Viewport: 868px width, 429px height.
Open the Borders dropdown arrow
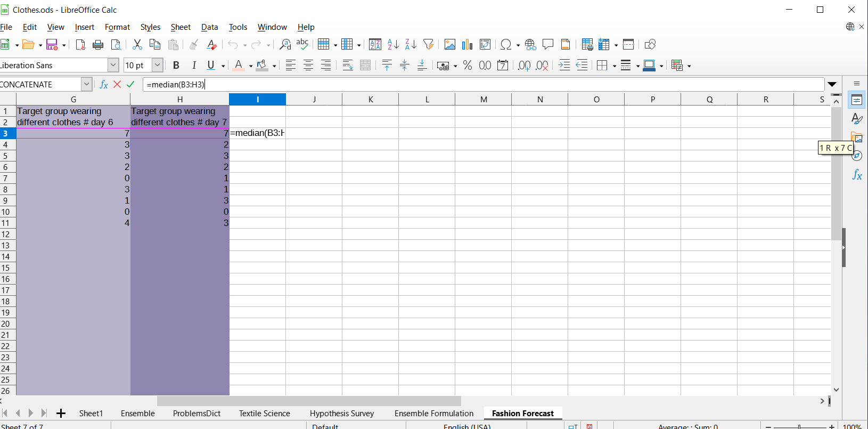(615, 66)
